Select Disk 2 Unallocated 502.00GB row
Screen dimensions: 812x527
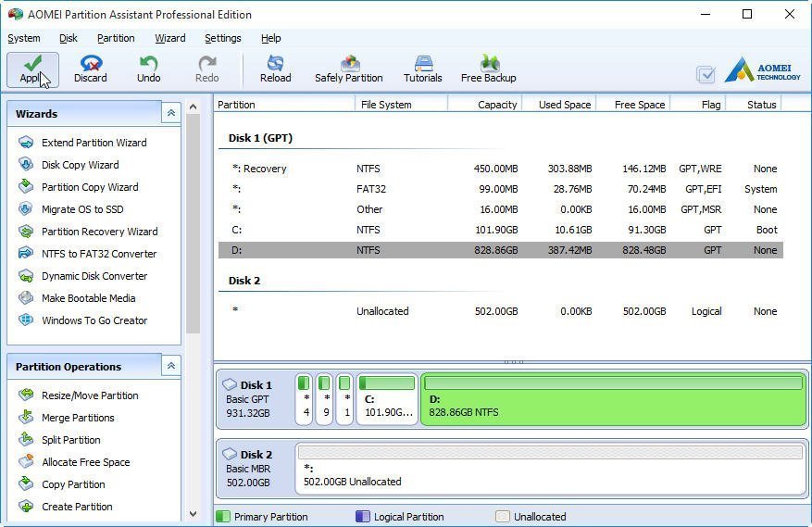click(x=500, y=311)
